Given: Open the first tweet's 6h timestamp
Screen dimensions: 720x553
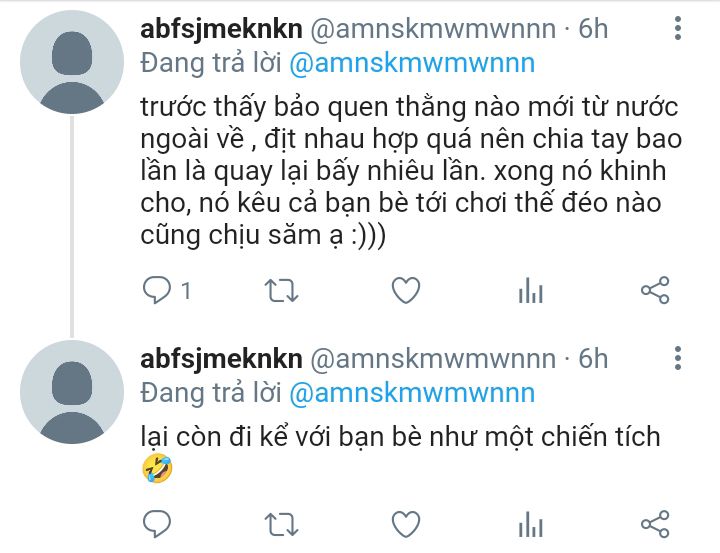Looking at the screenshot, I should coord(593,28).
